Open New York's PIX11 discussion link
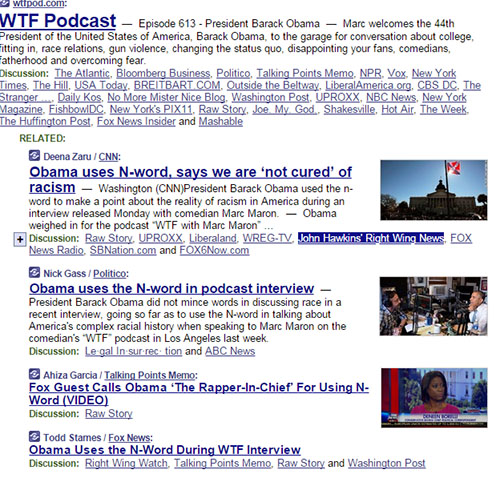 click(151, 109)
